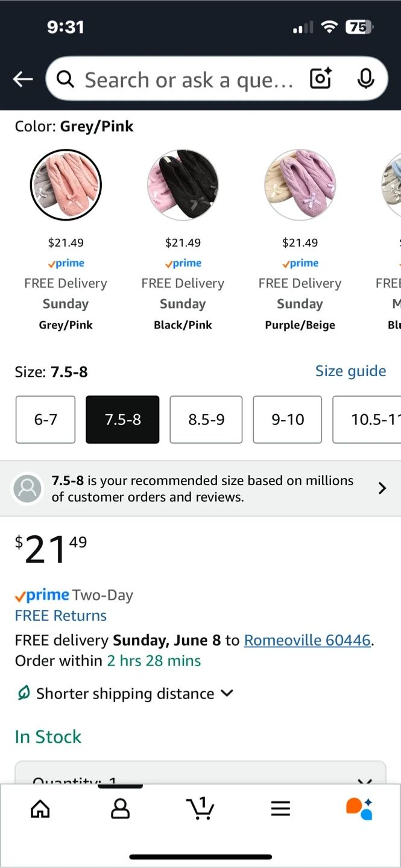Open camera lens search icon

320,79
